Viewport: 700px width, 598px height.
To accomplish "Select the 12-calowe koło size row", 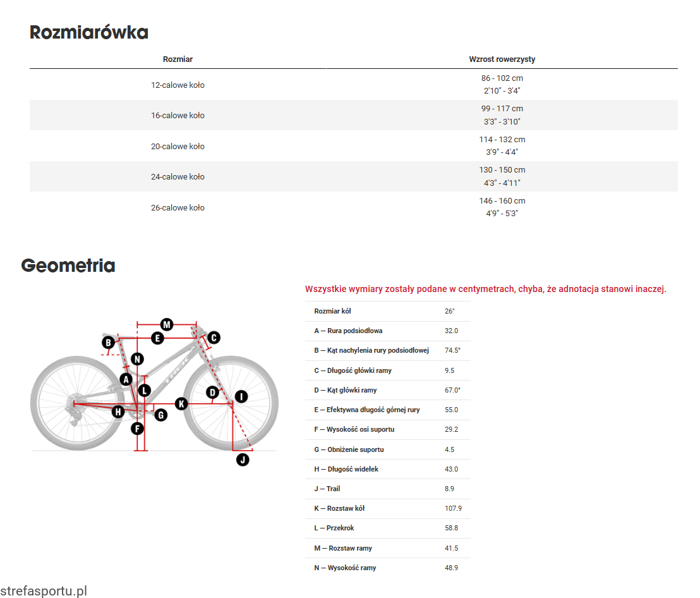I will pyautogui.click(x=178, y=85).
